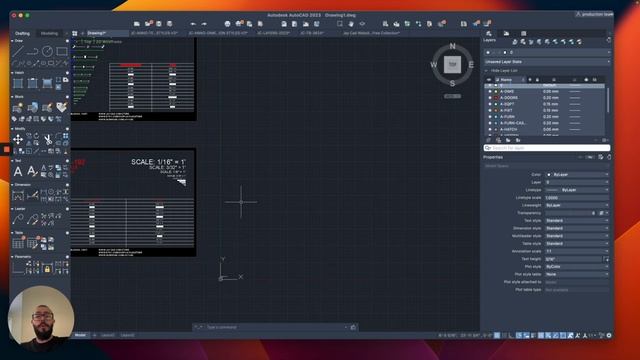Insert a table with Table tool
This screenshot has width=640, height=360.
click(x=18, y=244)
